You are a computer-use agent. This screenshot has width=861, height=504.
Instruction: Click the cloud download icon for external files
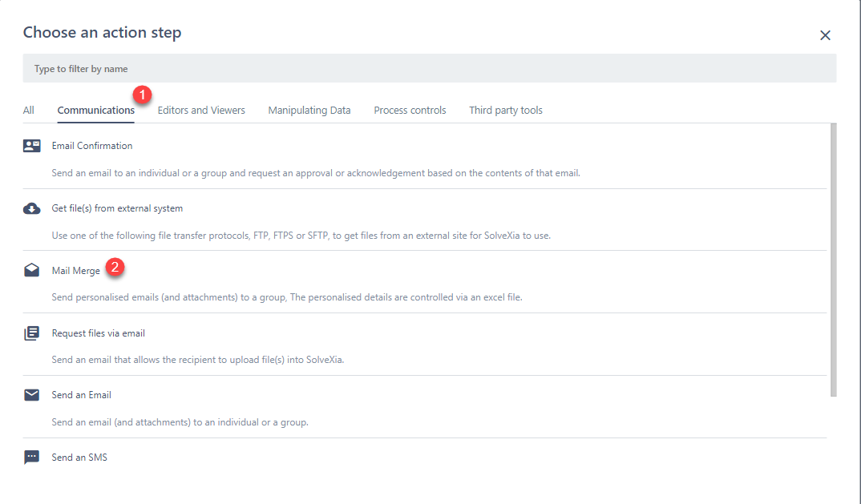32,208
